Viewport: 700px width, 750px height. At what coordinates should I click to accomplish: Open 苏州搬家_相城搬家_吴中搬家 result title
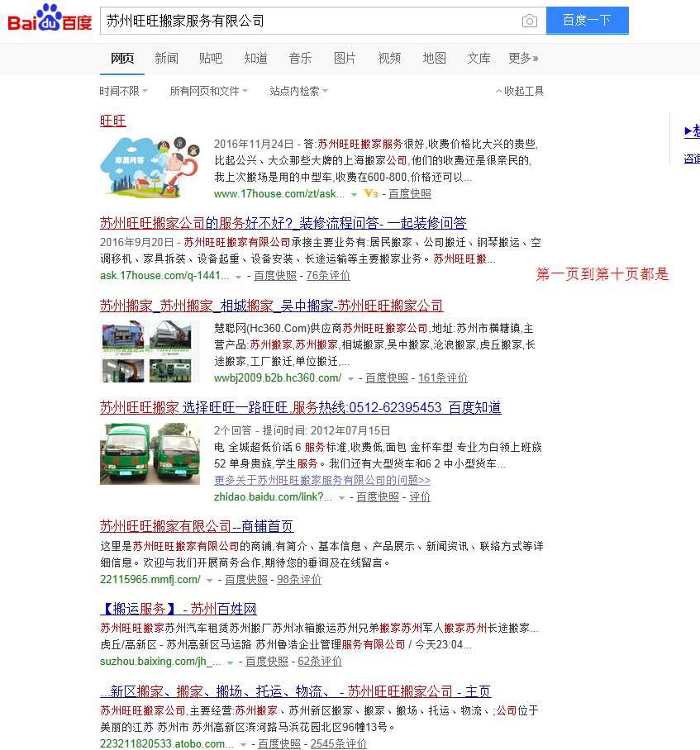272,306
